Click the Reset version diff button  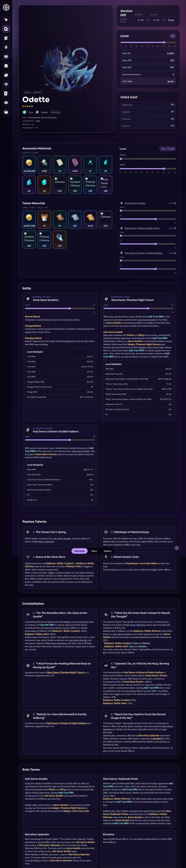click(x=171, y=20)
